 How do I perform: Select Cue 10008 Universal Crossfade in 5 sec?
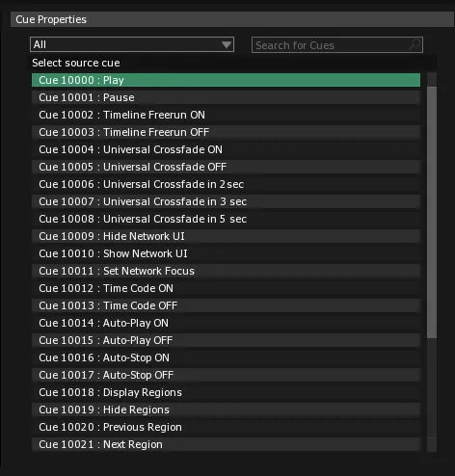point(226,219)
